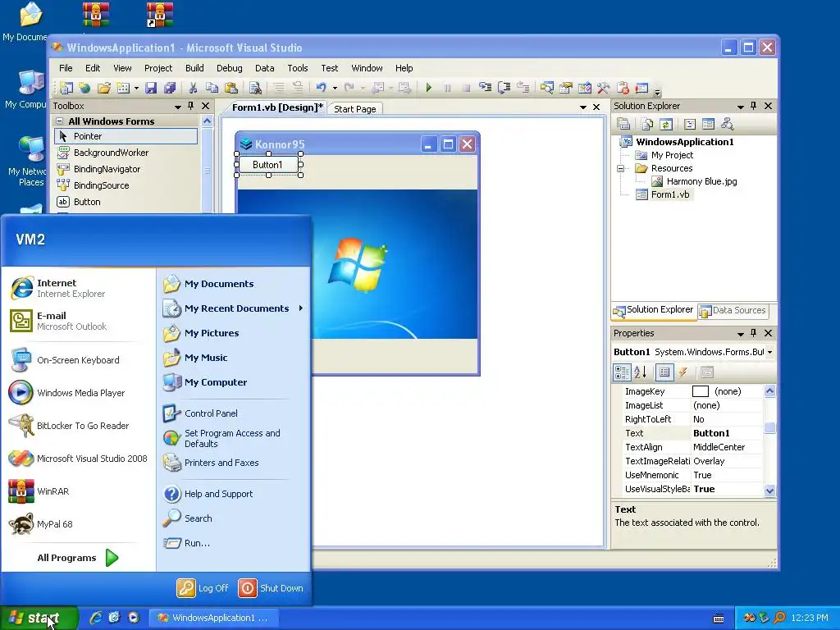This screenshot has height=630, width=840.
Task: Toggle the Properties panel auto-hide pin
Action: point(754,333)
